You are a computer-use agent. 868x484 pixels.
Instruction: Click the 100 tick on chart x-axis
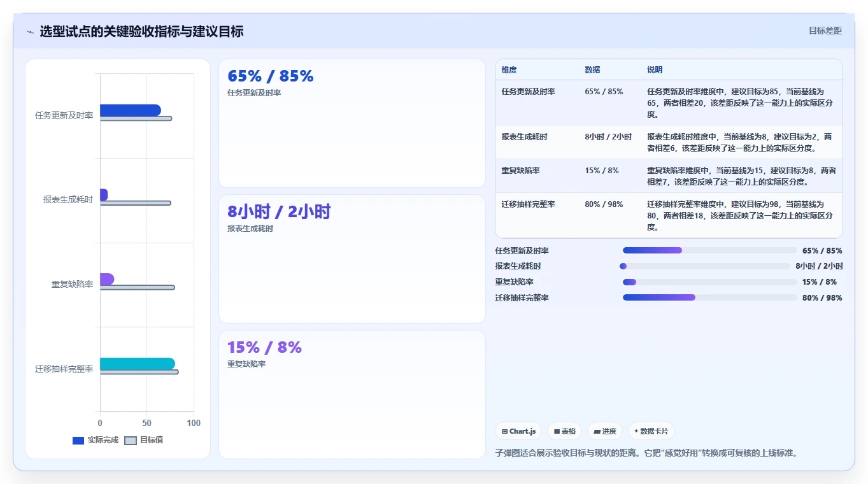pos(194,423)
